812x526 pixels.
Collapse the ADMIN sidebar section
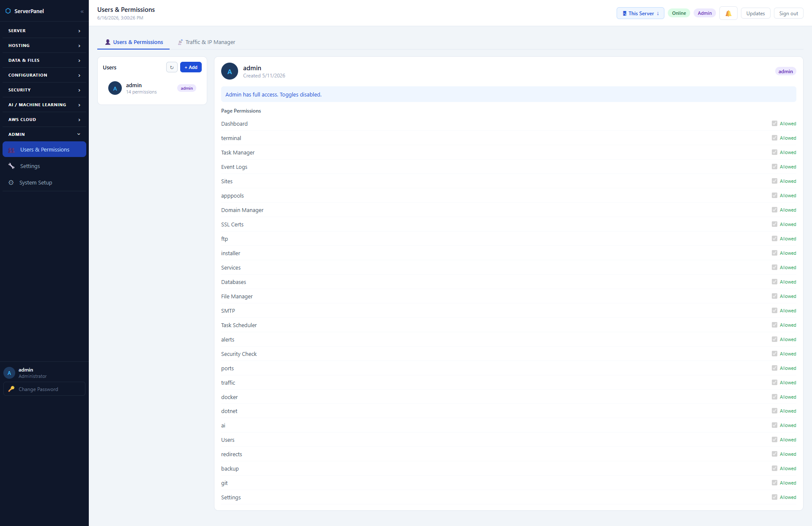tap(44, 134)
